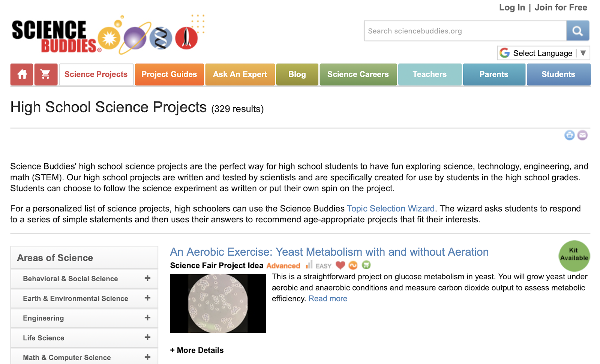This screenshot has width=600, height=364.
Task: Expand Behavioral & Social Science plus
Action: click(147, 278)
